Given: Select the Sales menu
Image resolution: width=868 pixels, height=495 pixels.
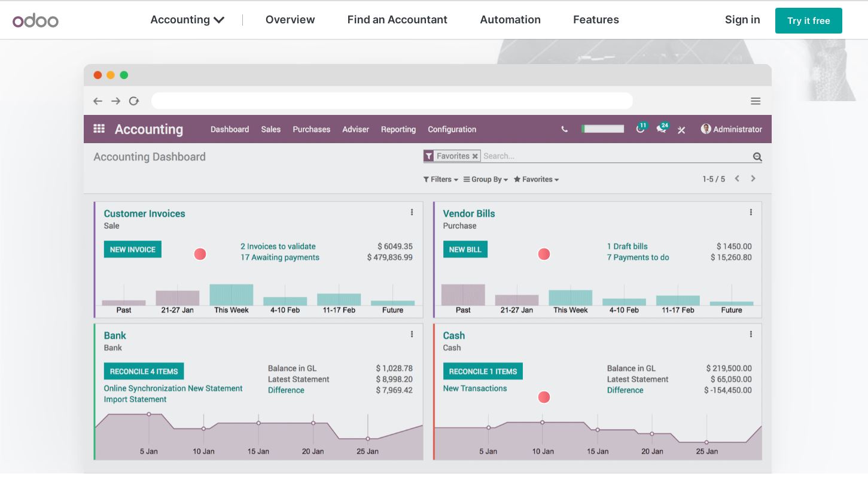Looking at the screenshot, I should 271,129.
